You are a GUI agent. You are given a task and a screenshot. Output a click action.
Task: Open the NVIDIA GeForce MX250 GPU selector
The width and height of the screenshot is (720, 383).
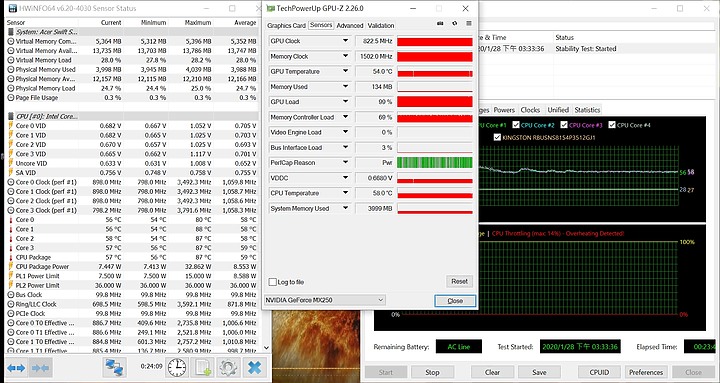click(325, 300)
